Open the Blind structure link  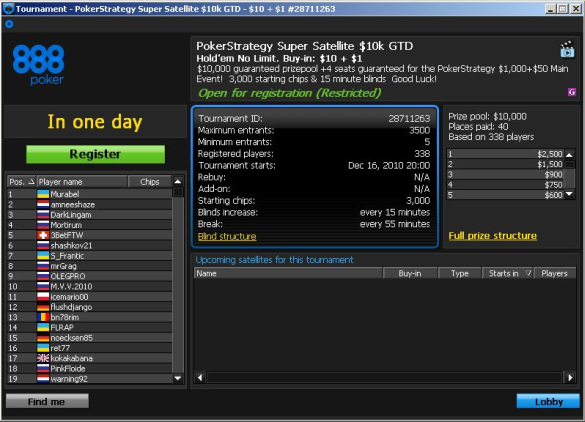(x=227, y=237)
